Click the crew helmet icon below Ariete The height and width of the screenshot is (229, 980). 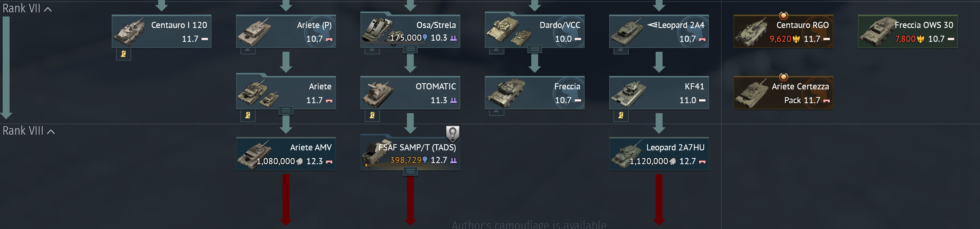248,115
